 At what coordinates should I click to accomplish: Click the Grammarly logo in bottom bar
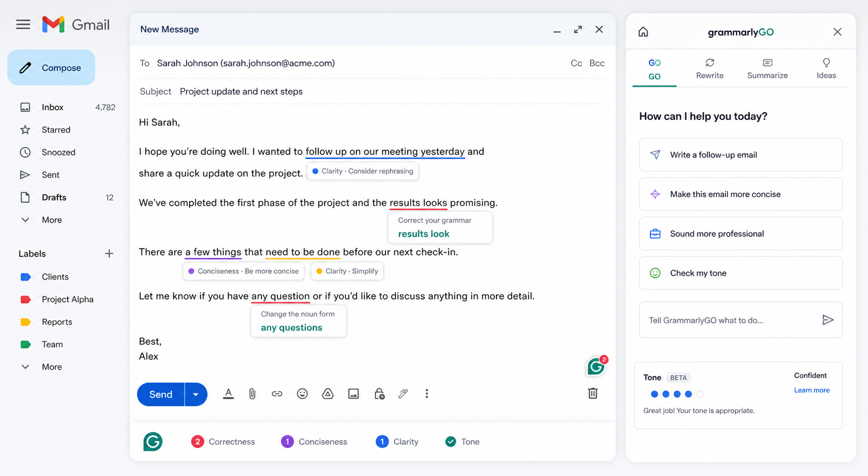pyautogui.click(x=153, y=442)
